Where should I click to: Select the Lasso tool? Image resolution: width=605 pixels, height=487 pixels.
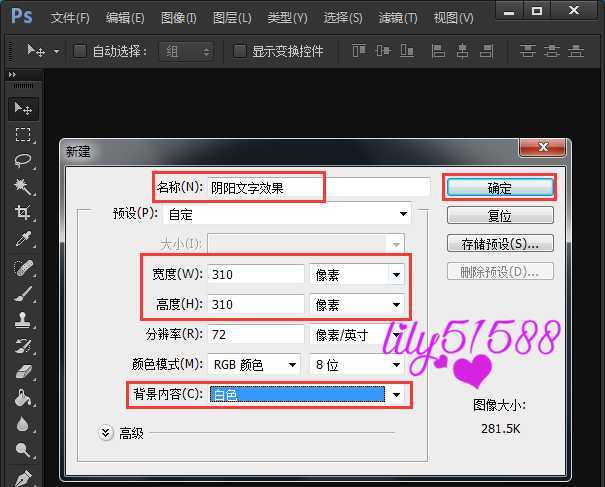pyautogui.click(x=23, y=161)
